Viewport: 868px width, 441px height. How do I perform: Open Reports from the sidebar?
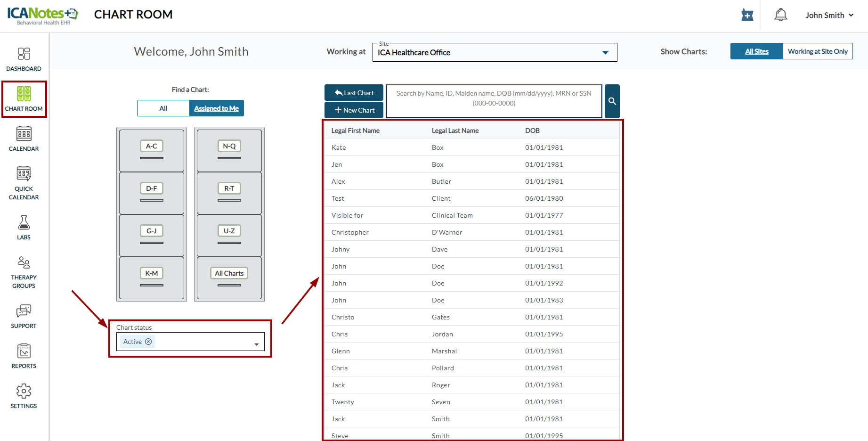click(24, 356)
